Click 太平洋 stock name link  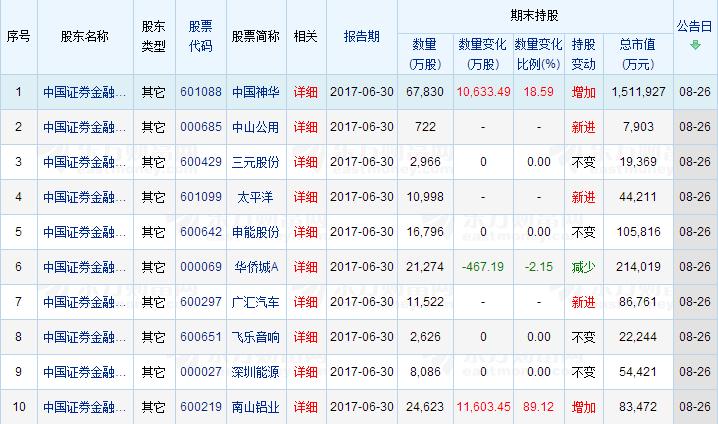[255, 197]
